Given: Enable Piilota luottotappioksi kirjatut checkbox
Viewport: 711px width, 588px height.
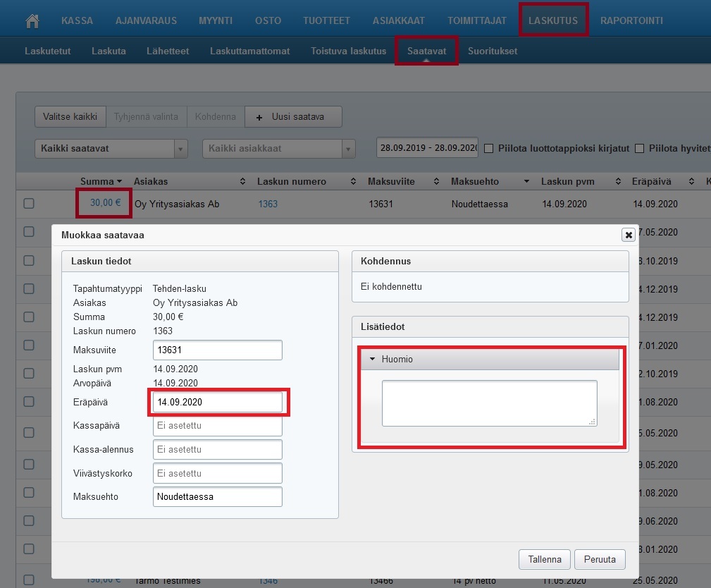Looking at the screenshot, I should (488, 148).
